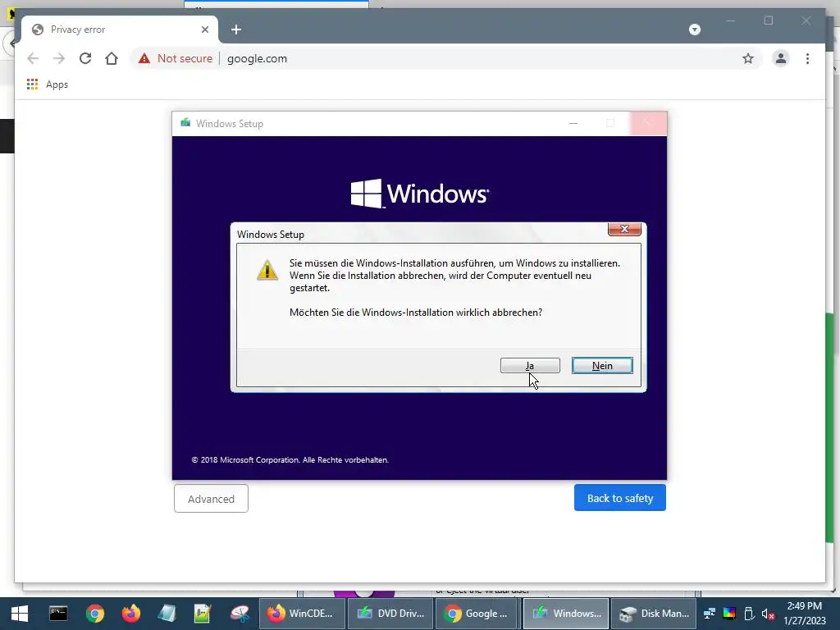Click the Nein button in the Setup dialog

tap(602, 365)
